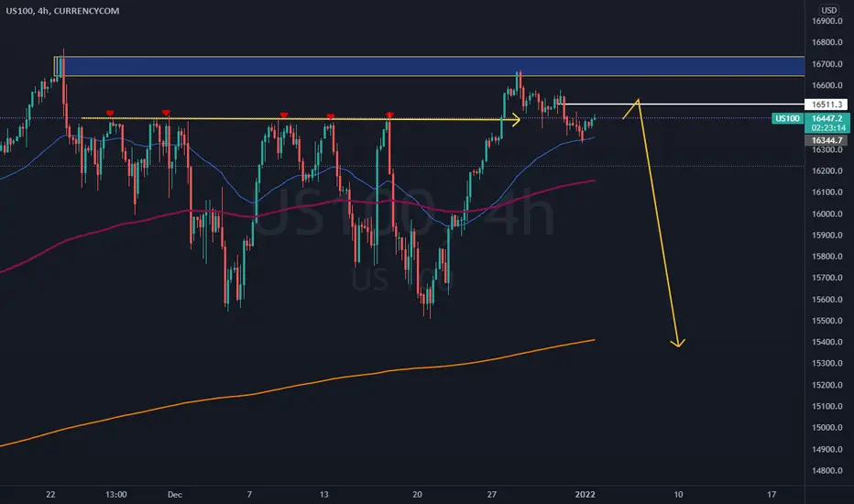The height and width of the screenshot is (504, 854).
Task: Click the 7 date label on time axis
Action: coord(249,495)
